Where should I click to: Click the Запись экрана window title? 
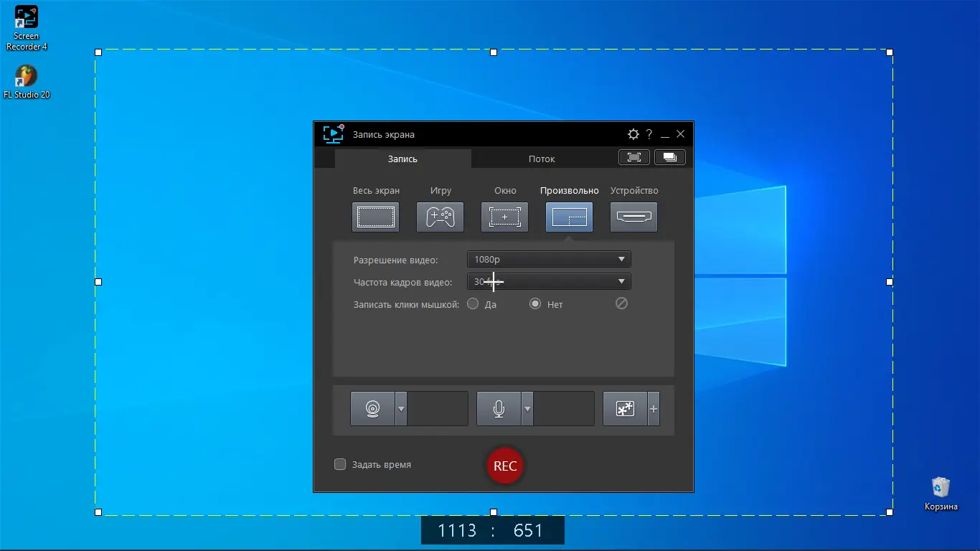(x=384, y=134)
